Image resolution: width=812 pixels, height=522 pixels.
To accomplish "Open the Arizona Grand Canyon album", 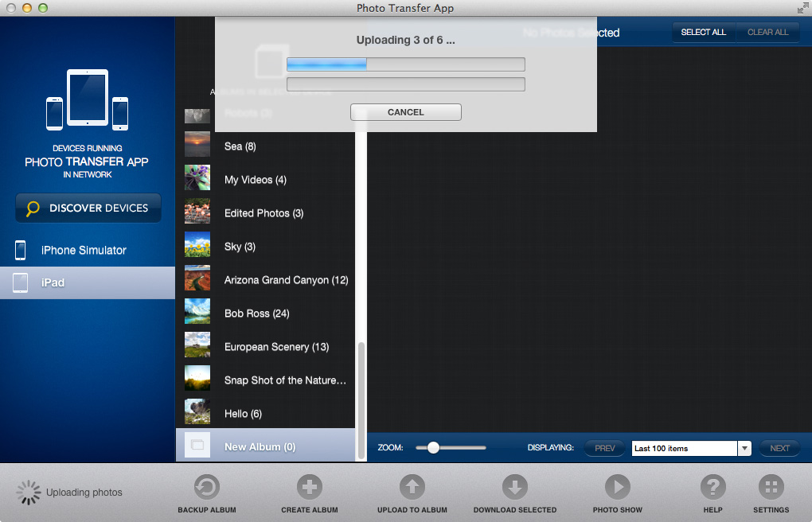I will click(286, 280).
